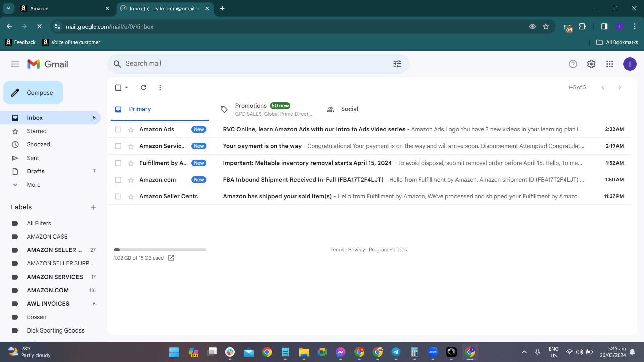
Task: Click in the Search mail field
Action: tap(258, 64)
